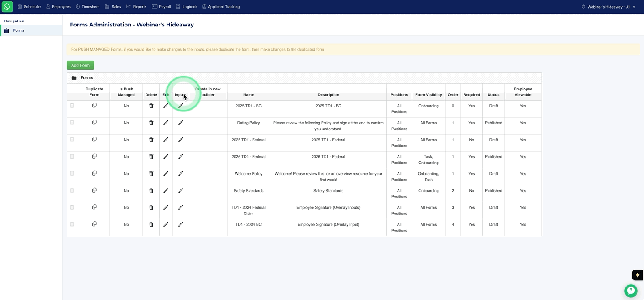Go to the Timesheet section
Screen dimensions: 644x300
87,7
